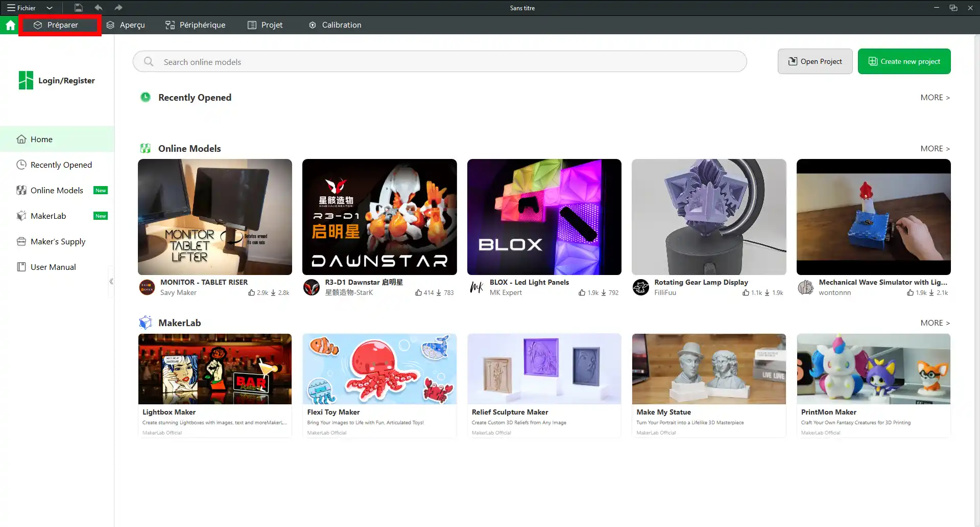Select Home in the sidebar
Image resolution: width=980 pixels, height=527 pixels.
pyautogui.click(x=57, y=139)
